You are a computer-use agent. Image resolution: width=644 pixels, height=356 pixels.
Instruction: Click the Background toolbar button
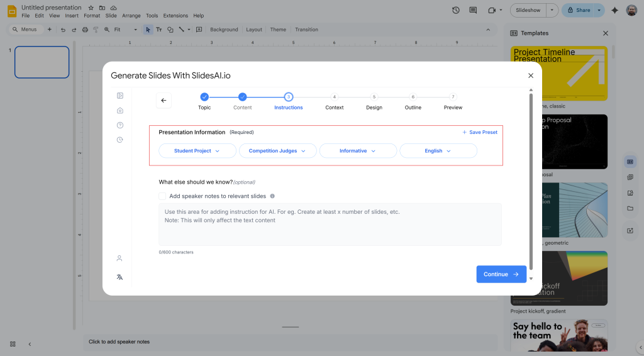click(x=224, y=30)
